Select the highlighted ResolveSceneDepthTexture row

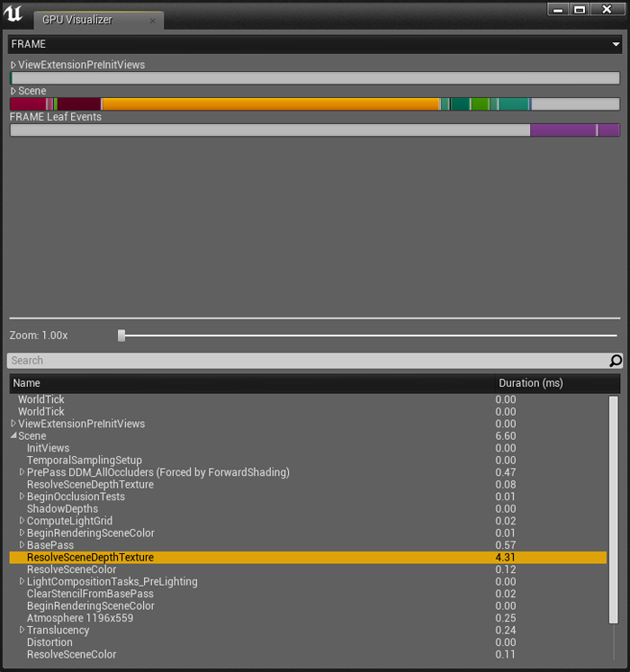308,557
